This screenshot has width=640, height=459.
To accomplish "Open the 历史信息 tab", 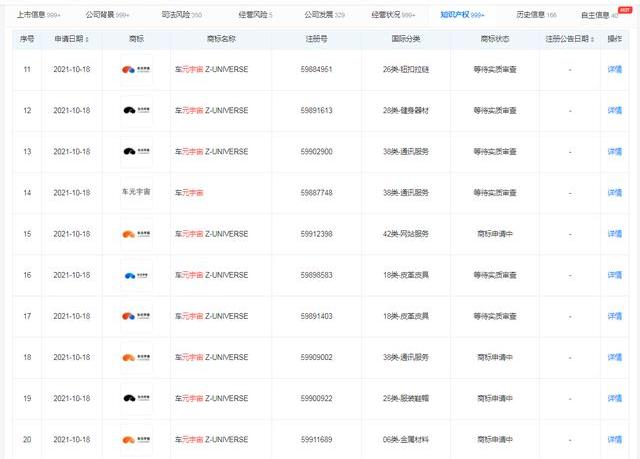I will tap(536, 15).
